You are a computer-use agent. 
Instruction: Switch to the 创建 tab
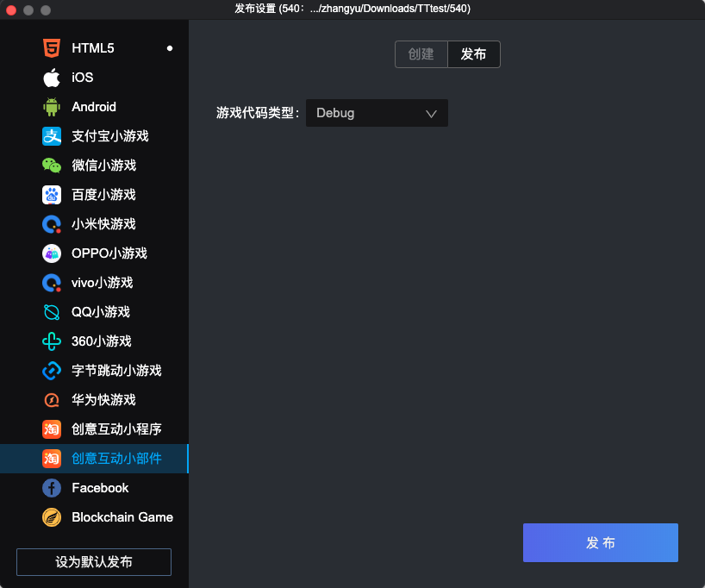(x=421, y=54)
